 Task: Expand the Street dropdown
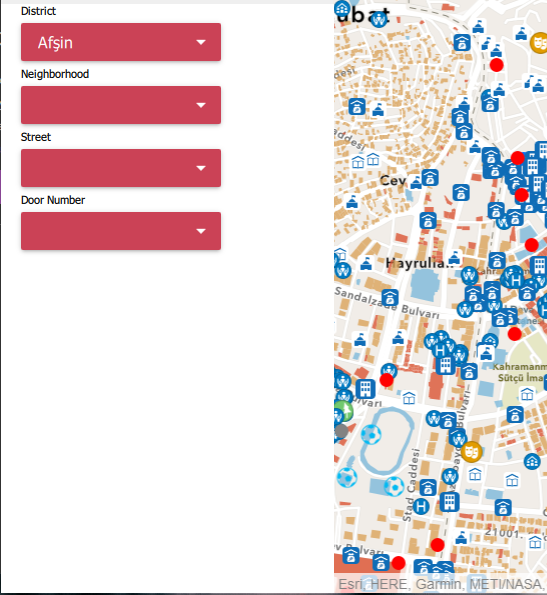121,168
